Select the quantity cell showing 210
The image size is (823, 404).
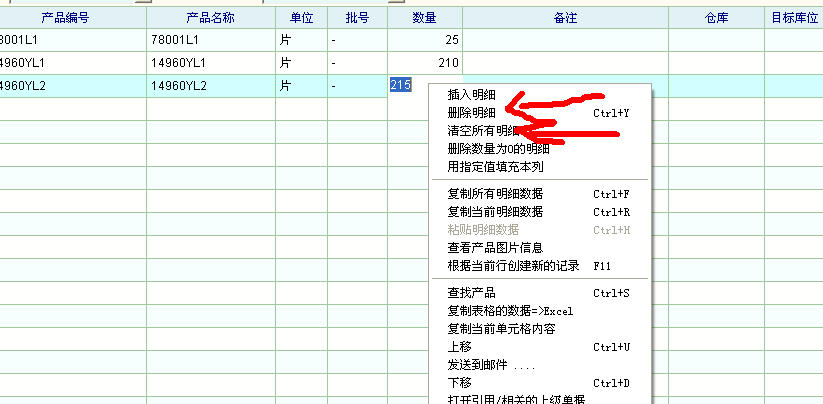click(x=424, y=63)
